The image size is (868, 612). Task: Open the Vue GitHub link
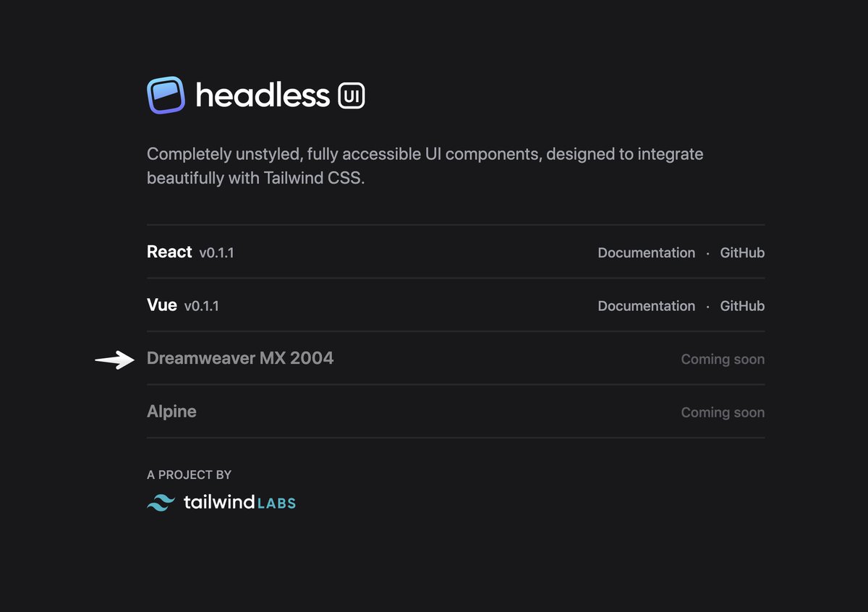(x=742, y=306)
